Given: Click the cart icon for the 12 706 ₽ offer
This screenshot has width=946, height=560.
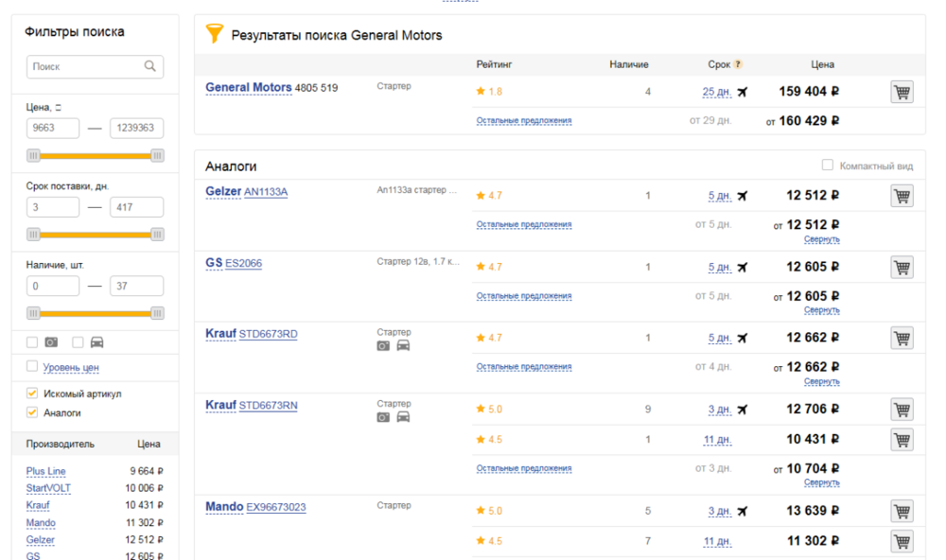Looking at the screenshot, I should (x=902, y=410).
